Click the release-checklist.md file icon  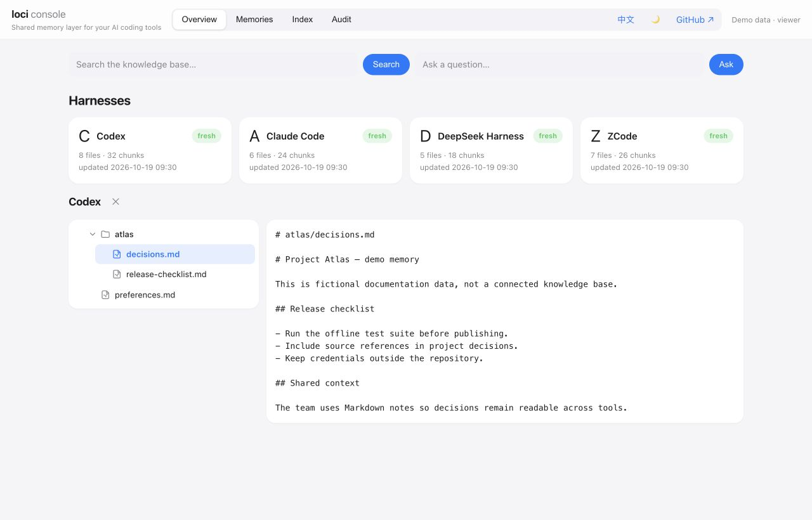tap(117, 275)
